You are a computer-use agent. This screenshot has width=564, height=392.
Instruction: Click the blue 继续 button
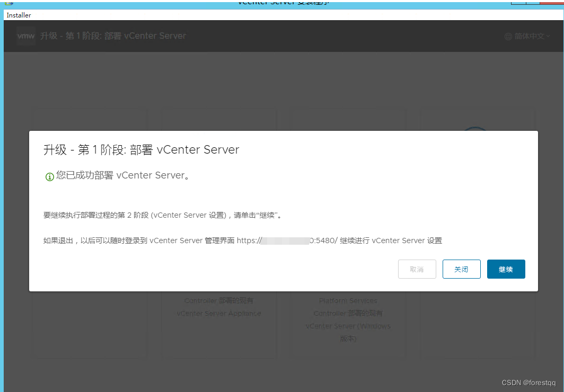[x=506, y=269]
